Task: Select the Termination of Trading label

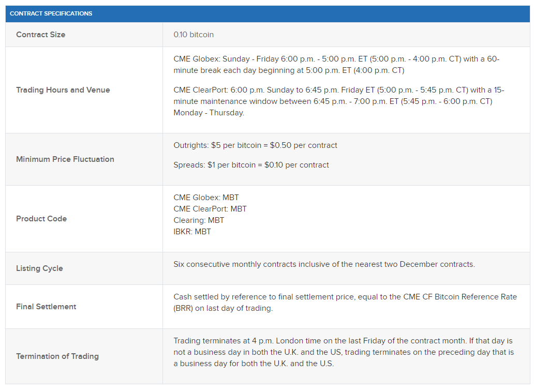Action: (x=57, y=356)
